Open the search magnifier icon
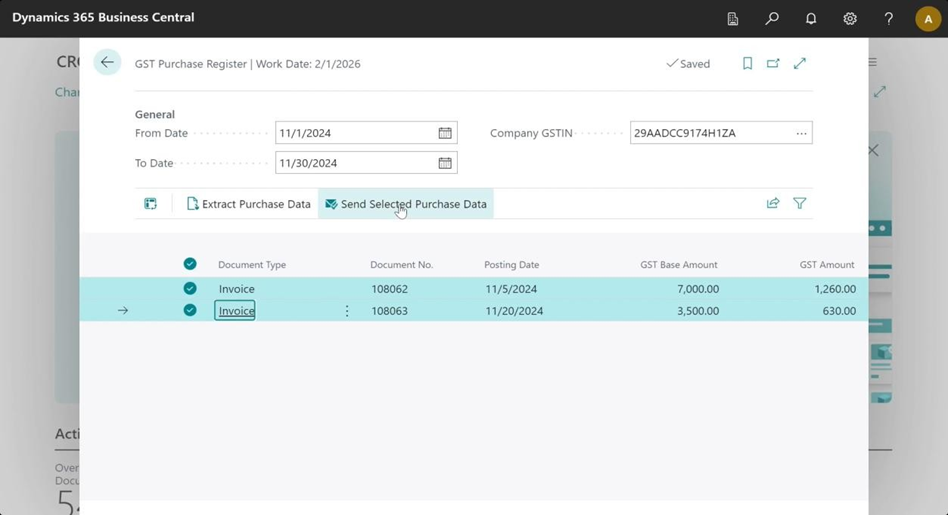The image size is (948, 515). coord(772,18)
